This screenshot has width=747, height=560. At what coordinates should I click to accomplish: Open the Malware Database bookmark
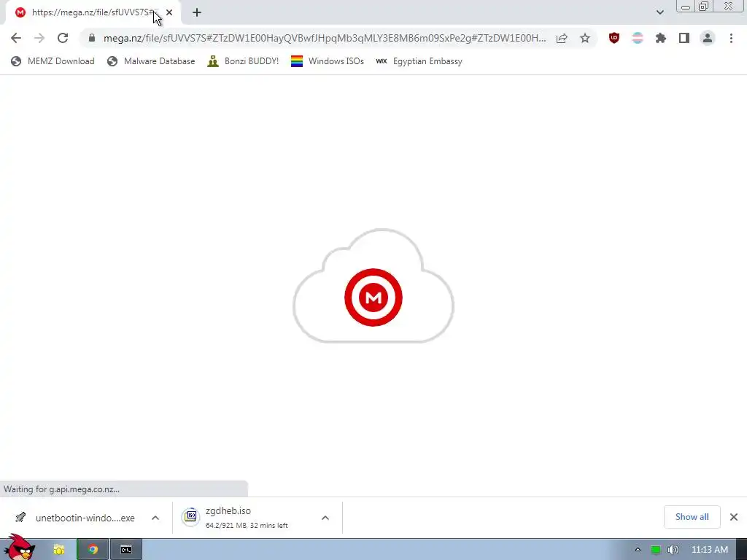152,61
